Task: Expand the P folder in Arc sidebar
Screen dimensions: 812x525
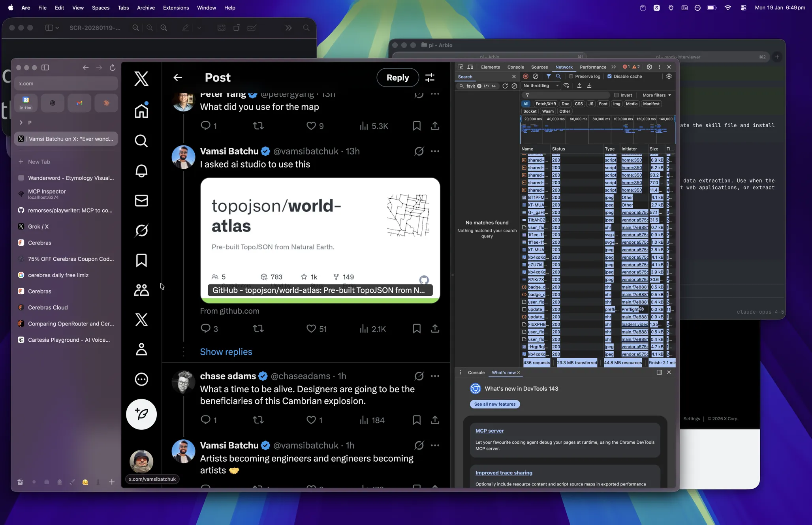Action: pyautogui.click(x=22, y=122)
